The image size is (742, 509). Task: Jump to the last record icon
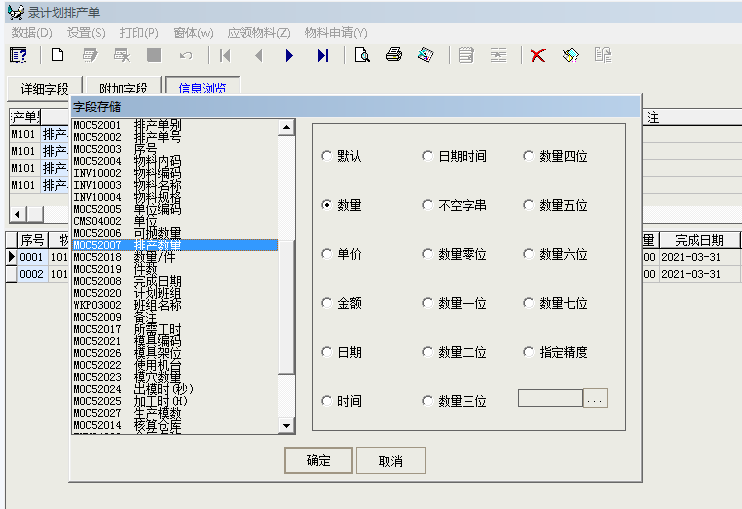click(x=322, y=55)
